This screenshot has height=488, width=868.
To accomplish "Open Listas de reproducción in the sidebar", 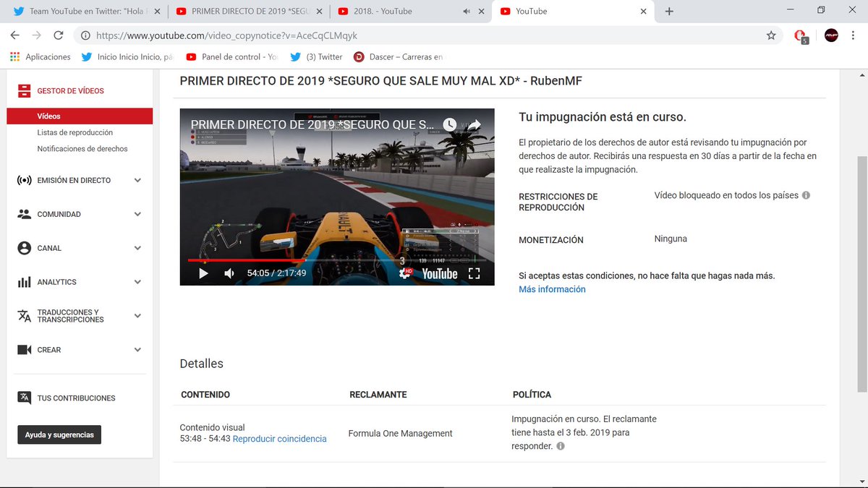I will click(x=75, y=132).
